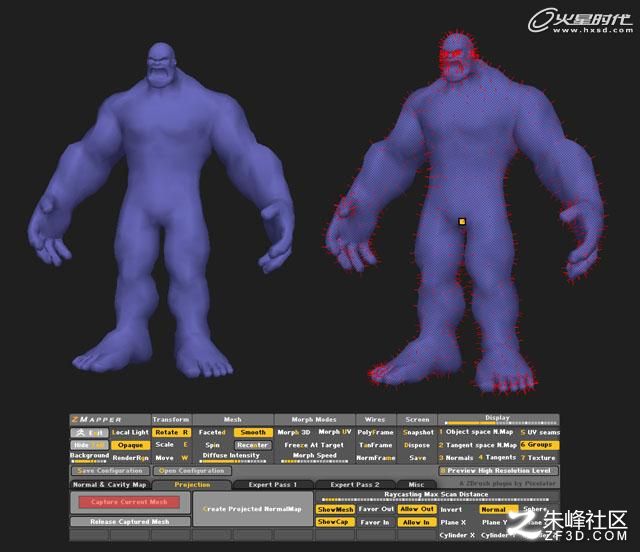Toggle PolyFrame wires display
Viewport: 640px width, 552px height.
coord(376,432)
